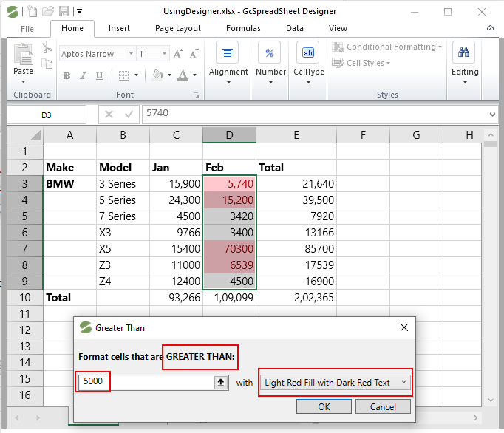
Task: Expand the formula bar with the chevron
Action: pos(492,115)
